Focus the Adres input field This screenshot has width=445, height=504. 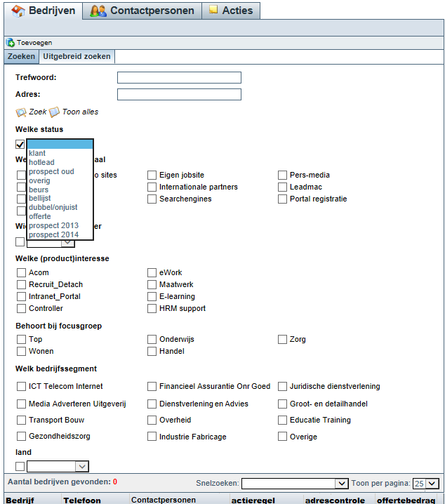179,95
